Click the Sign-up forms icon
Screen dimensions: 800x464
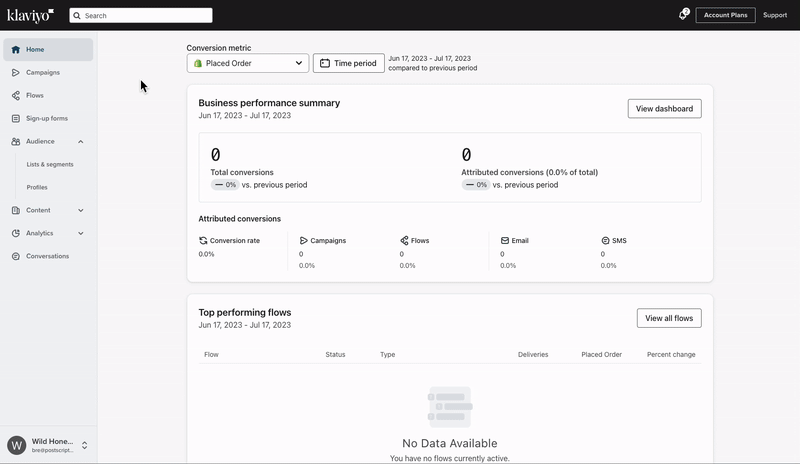tap(16, 118)
